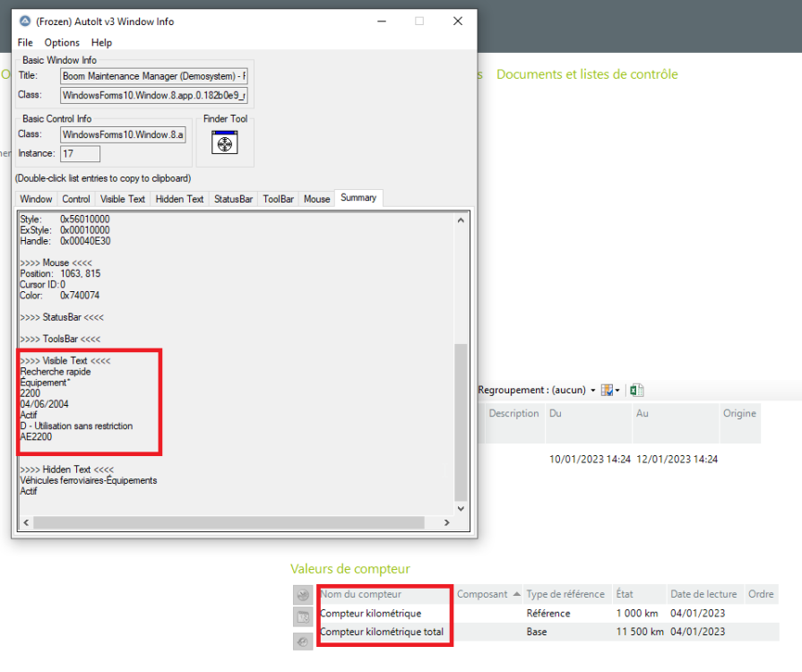The height and width of the screenshot is (672, 802).
Task: Open the File menu
Action: point(25,42)
